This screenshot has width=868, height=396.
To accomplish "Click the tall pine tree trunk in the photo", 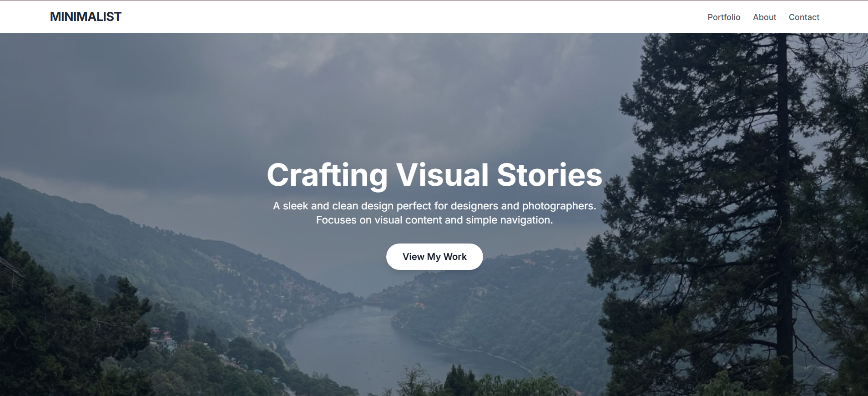I will (x=783, y=205).
